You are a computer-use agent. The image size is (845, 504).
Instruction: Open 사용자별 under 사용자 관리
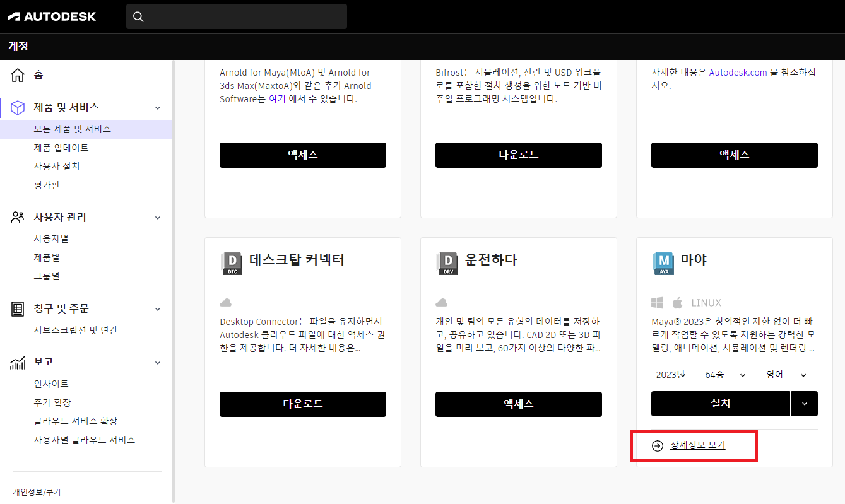click(x=51, y=239)
